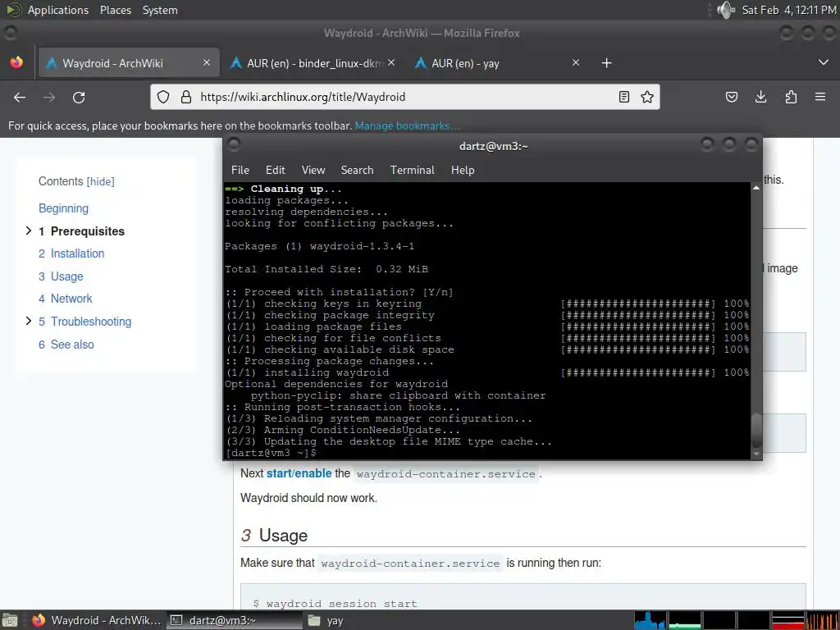Open the terminal Search menu
This screenshot has width=840, height=630.
pyautogui.click(x=358, y=170)
